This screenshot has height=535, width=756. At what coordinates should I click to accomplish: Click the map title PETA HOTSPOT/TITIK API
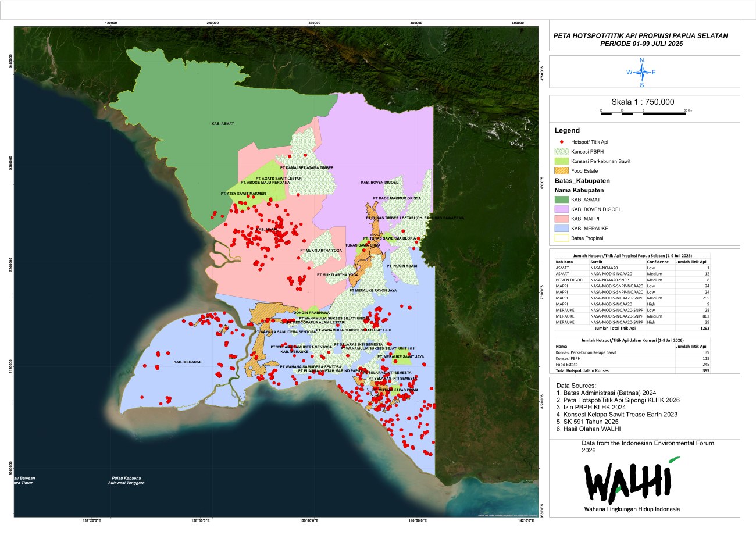[x=640, y=40]
